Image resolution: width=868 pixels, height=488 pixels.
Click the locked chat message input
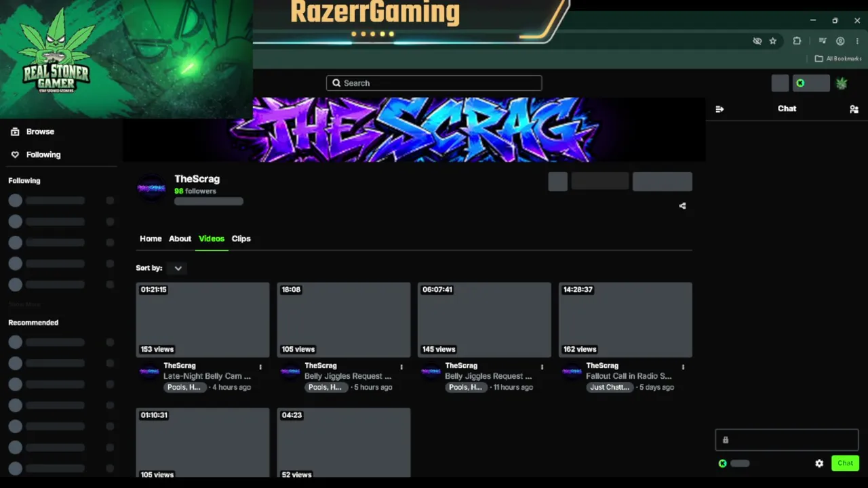point(787,440)
